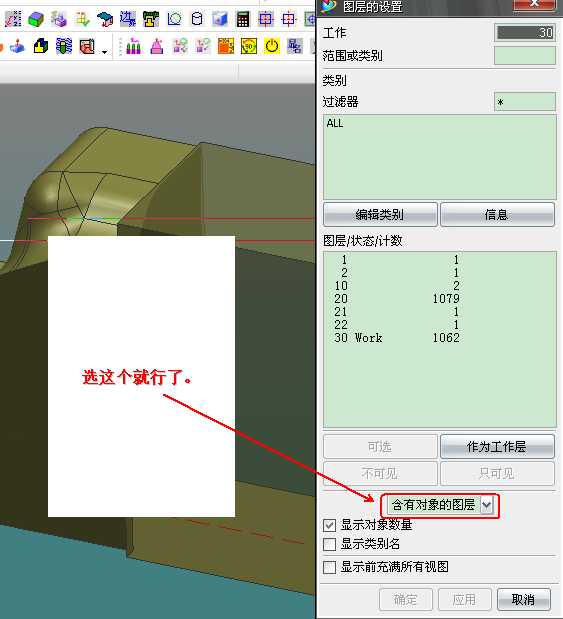Select layer 21 row in the layer list

click(x=439, y=312)
